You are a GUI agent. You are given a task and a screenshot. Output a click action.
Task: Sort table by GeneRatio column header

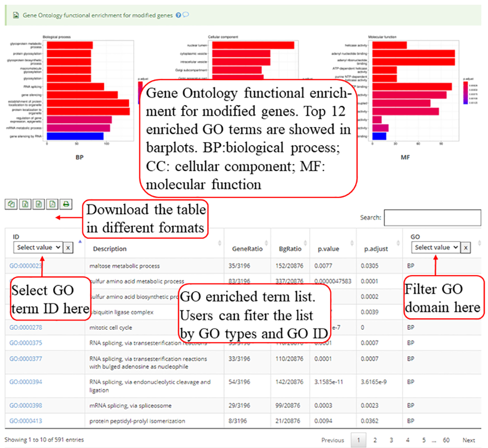point(247,249)
